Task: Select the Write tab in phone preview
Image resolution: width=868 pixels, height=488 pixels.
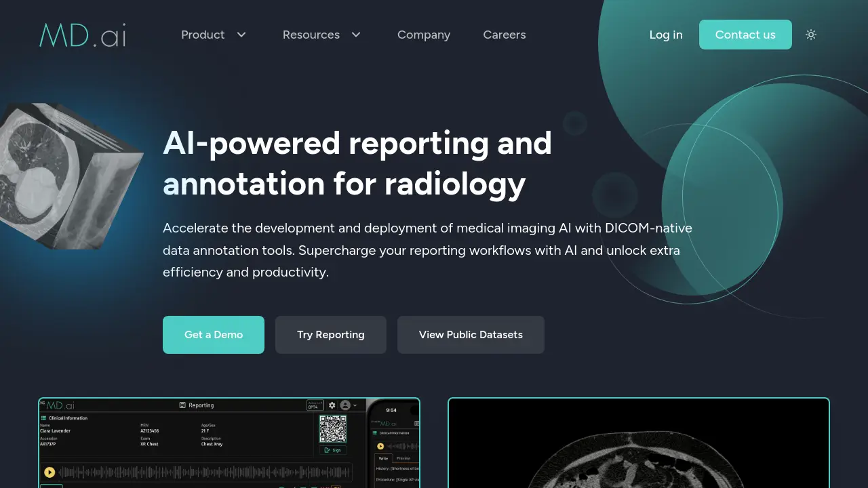Action: (383, 458)
